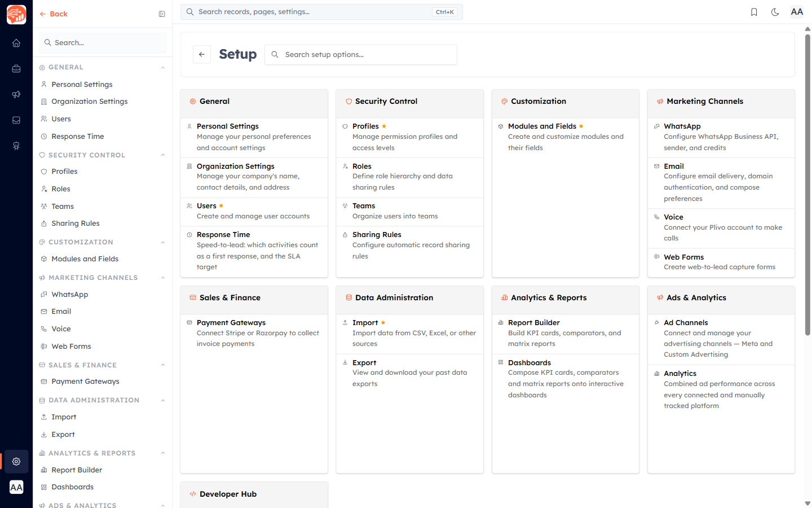Focus the sidebar Search field
The image size is (812, 508).
coord(103,43)
